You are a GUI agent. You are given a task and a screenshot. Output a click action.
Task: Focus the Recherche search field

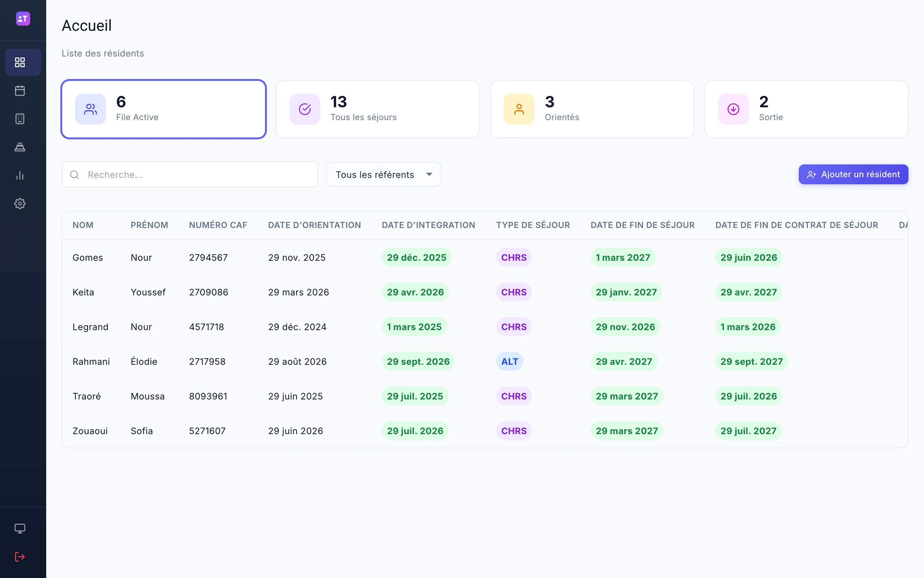pyautogui.click(x=190, y=174)
